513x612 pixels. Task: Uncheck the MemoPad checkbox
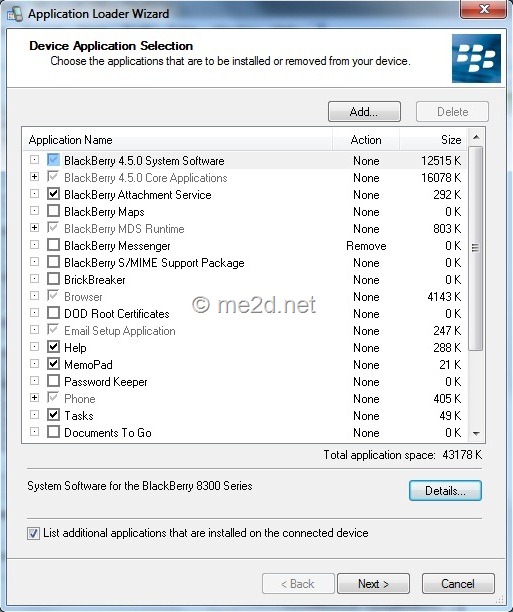tap(53, 364)
